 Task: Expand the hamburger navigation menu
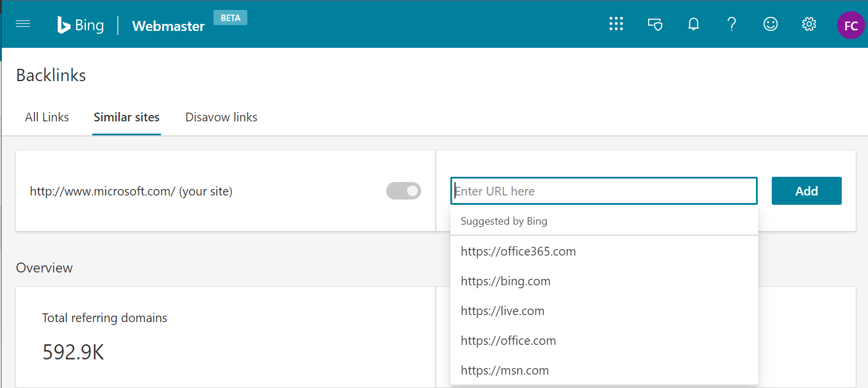coord(23,23)
